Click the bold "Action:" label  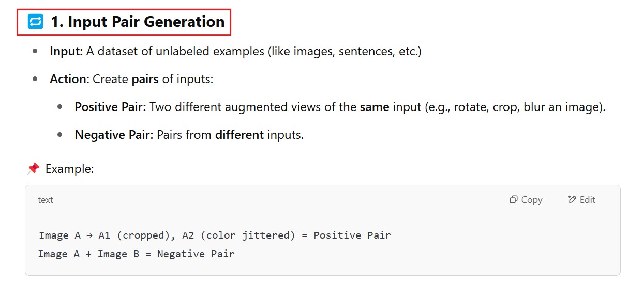point(69,80)
